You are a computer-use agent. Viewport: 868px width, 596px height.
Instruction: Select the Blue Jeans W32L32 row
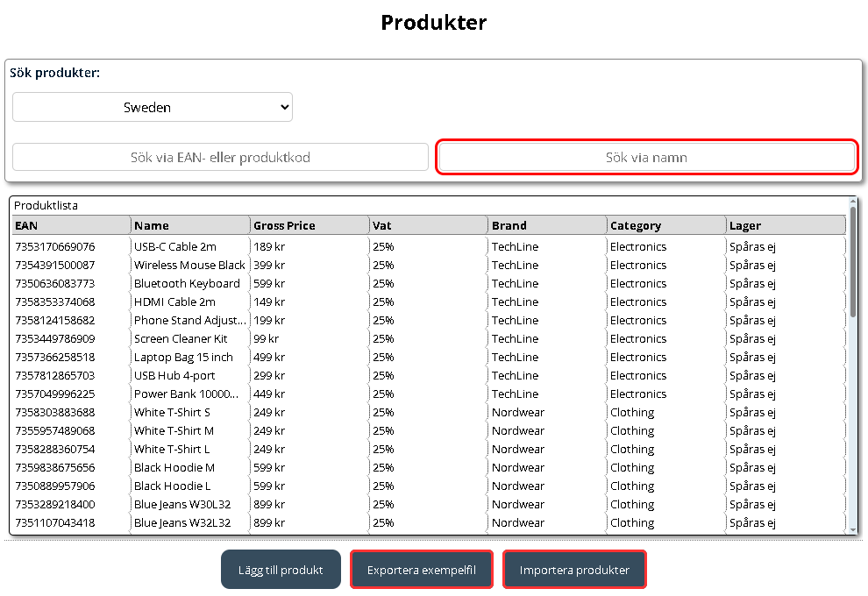[429, 522]
